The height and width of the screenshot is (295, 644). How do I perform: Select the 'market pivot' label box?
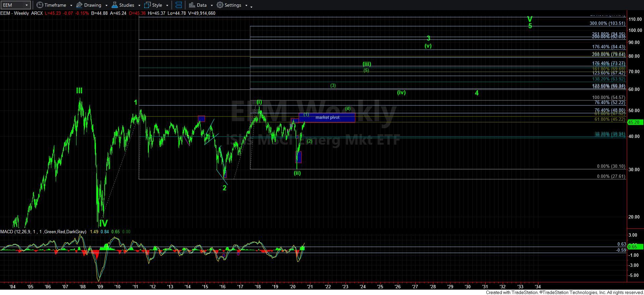[x=327, y=117]
